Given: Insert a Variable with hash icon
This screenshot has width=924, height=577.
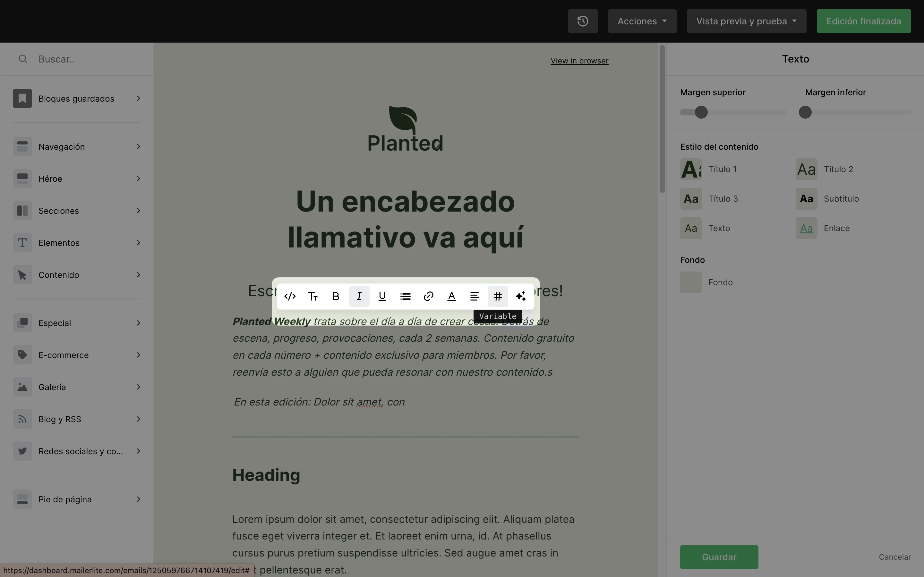Looking at the screenshot, I should tap(498, 296).
